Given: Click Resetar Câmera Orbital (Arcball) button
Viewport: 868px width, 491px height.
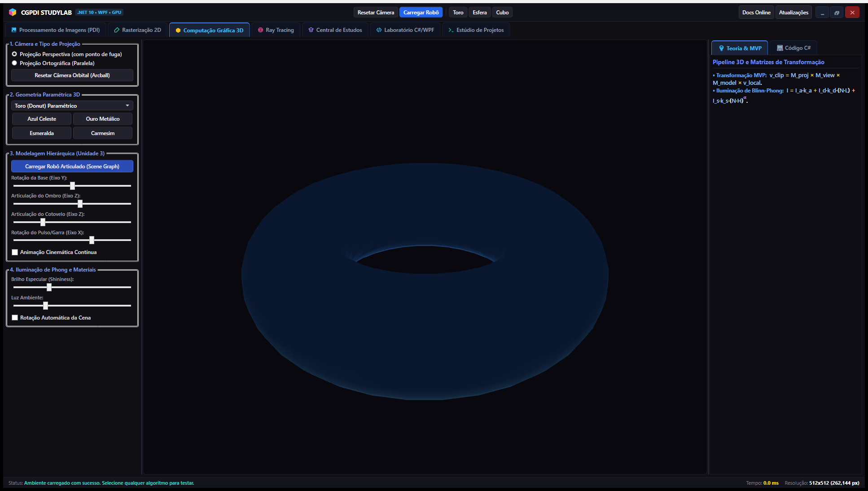Looking at the screenshot, I should coord(72,75).
